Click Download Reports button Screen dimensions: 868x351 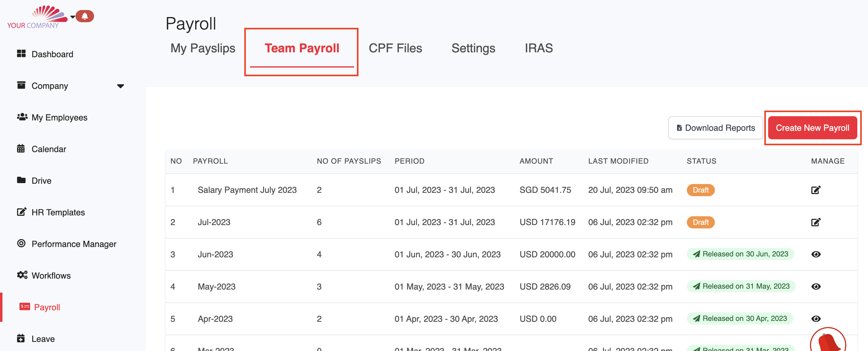pos(715,128)
